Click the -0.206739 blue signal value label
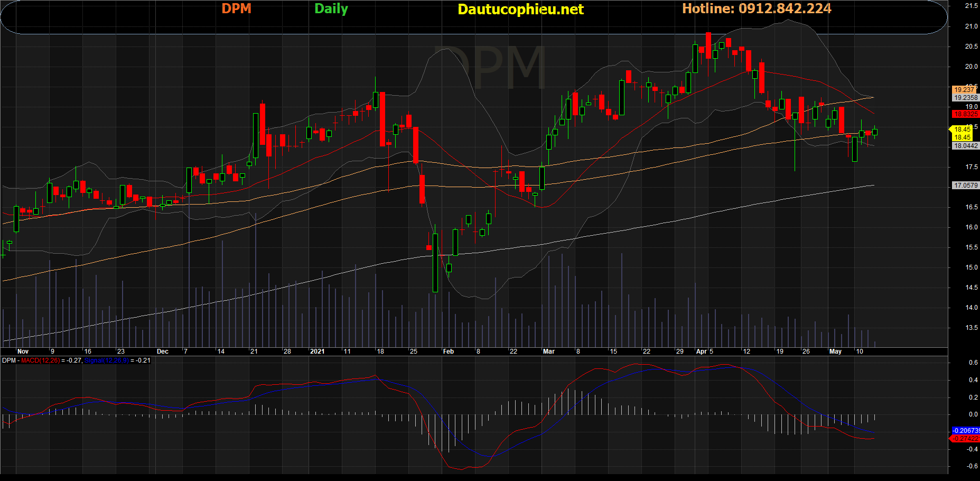Viewport: 980px width, 481px height. 966,431
